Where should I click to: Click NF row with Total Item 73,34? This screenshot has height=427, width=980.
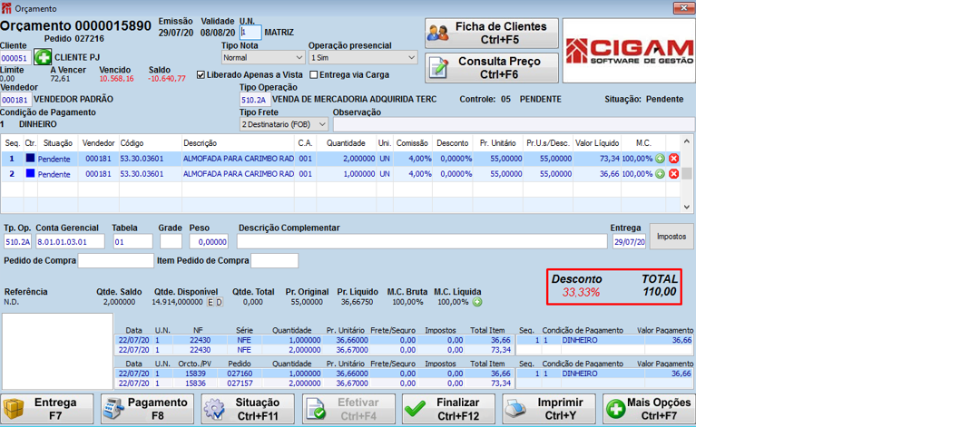point(314,350)
